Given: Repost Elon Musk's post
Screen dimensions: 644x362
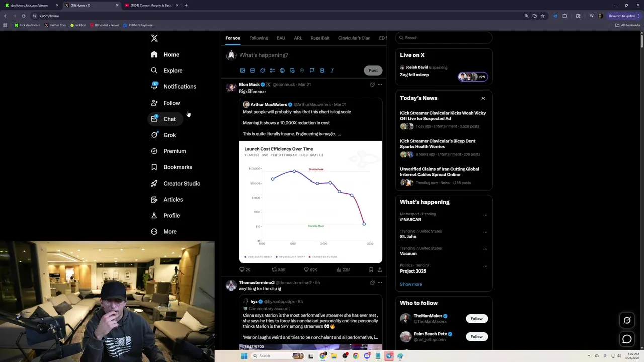Looking at the screenshot, I should pos(278,269).
